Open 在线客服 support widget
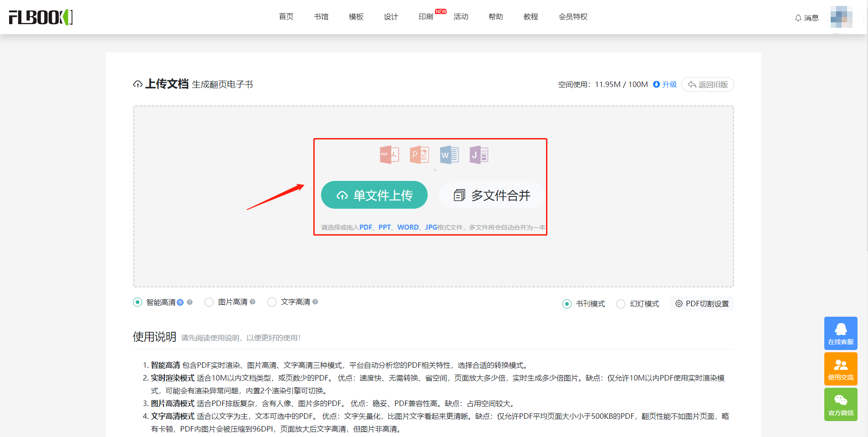 click(x=841, y=333)
